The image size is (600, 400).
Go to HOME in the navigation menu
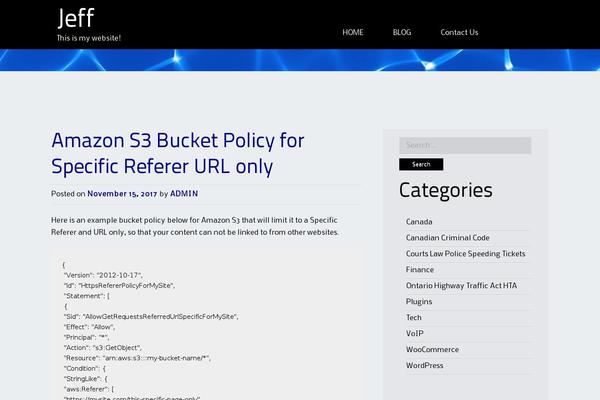(353, 33)
